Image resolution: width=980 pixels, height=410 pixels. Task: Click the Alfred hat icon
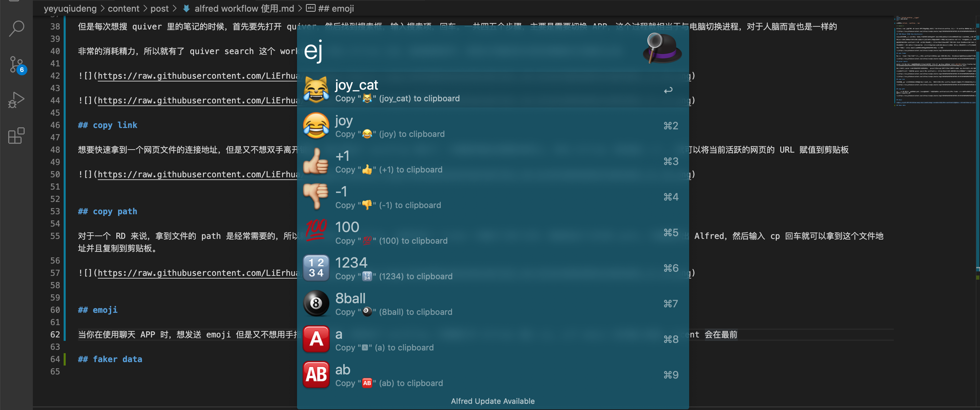pos(661,48)
